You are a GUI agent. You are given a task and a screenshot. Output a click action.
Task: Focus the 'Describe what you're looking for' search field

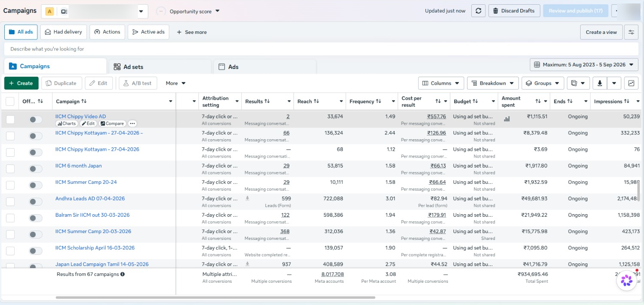[x=321, y=49]
